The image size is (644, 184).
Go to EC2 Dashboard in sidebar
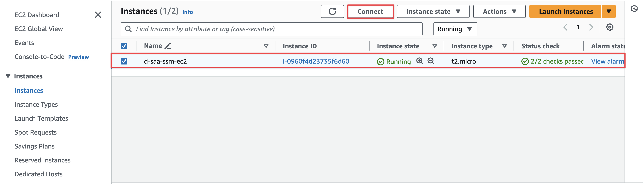[x=37, y=15]
